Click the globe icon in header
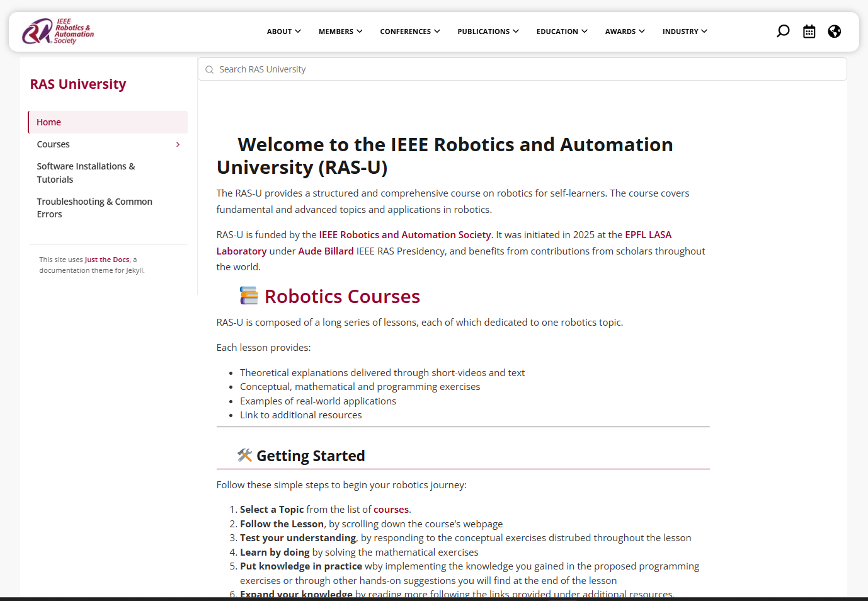The image size is (868, 601). pyautogui.click(x=835, y=31)
